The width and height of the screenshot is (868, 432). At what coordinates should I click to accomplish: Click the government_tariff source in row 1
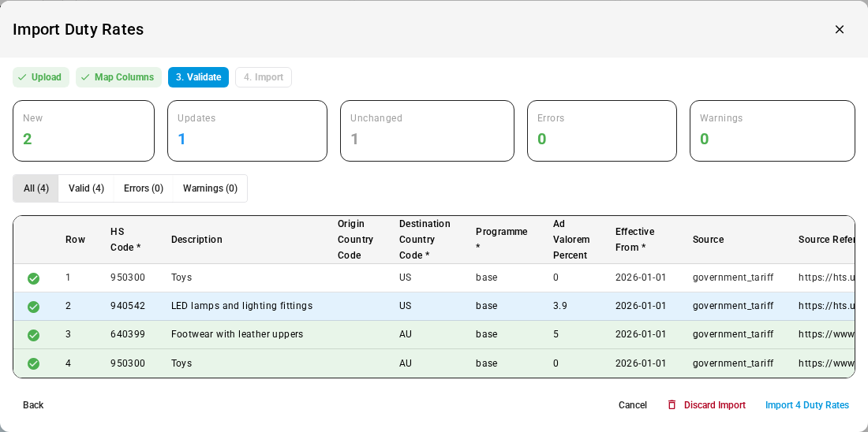733,277
